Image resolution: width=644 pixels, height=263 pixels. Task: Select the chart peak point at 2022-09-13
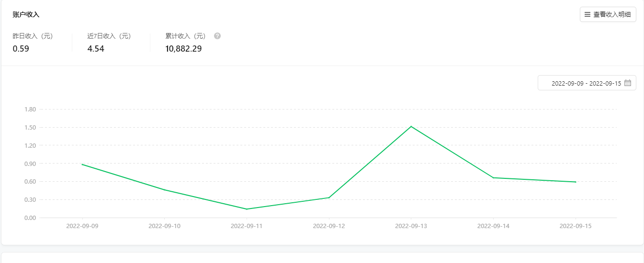coord(411,126)
